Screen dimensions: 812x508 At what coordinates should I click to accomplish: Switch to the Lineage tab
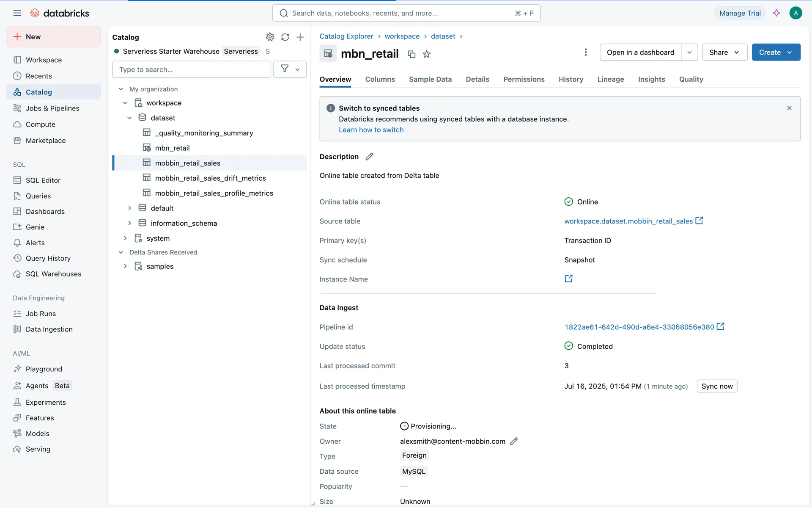coord(610,79)
